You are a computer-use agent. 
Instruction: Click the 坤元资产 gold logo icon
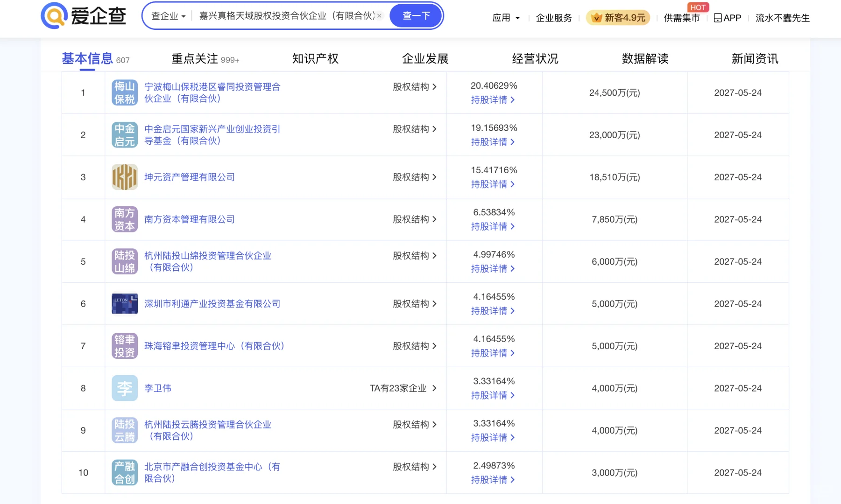[125, 177]
